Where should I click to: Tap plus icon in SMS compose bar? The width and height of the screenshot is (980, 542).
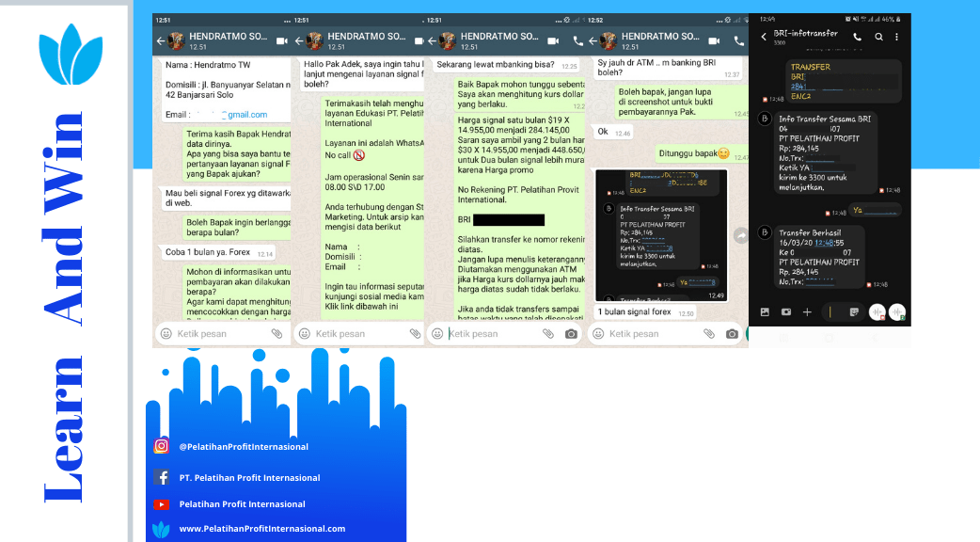point(808,312)
